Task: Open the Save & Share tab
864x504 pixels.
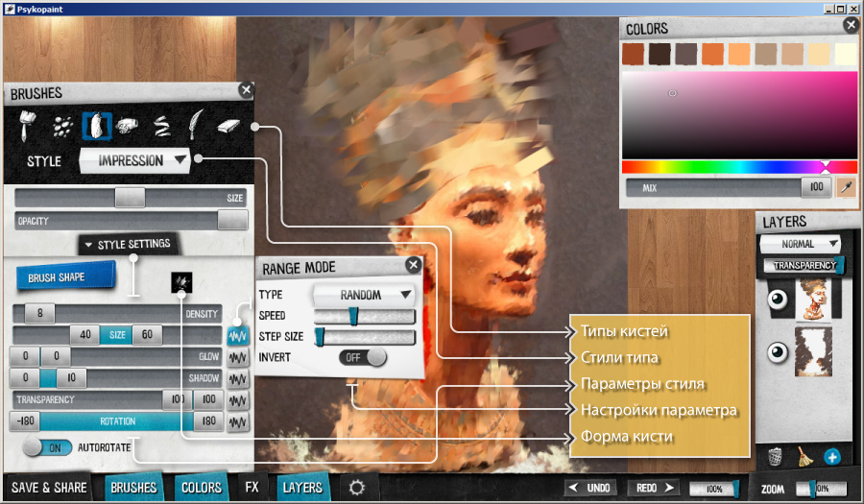Action: 49,488
